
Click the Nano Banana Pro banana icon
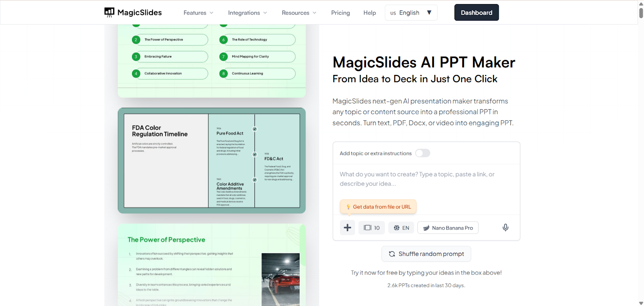click(426, 228)
